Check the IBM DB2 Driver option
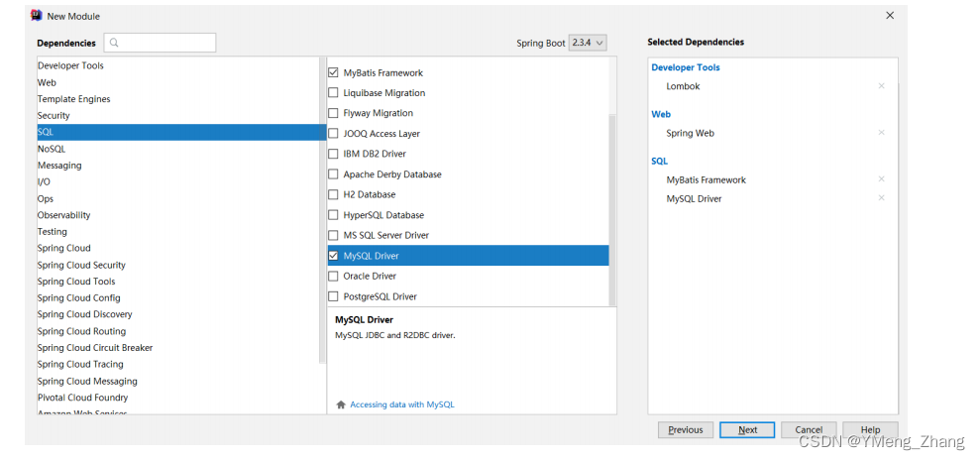This screenshot has width=980, height=460. click(333, 154)
